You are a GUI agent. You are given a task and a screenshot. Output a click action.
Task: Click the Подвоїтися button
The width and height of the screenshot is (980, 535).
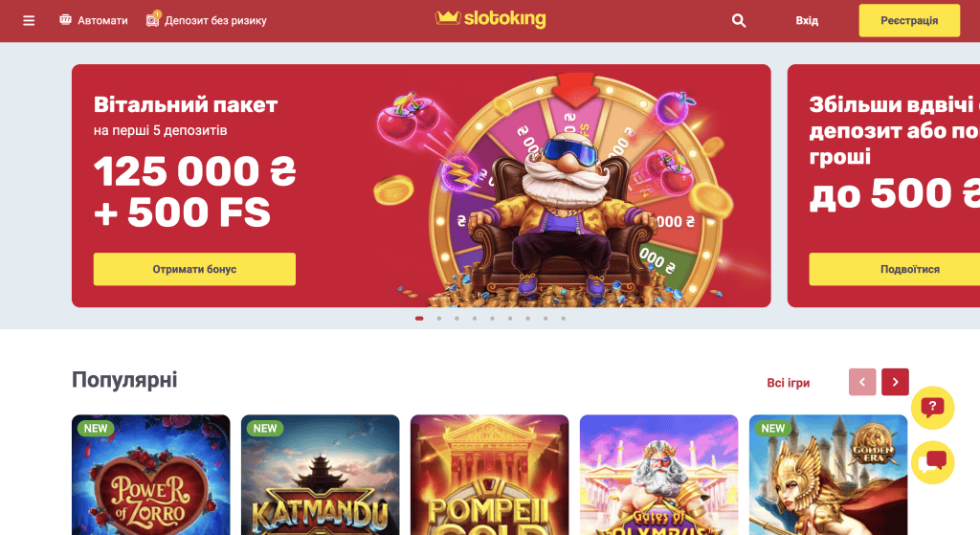[x=895, y=269]
